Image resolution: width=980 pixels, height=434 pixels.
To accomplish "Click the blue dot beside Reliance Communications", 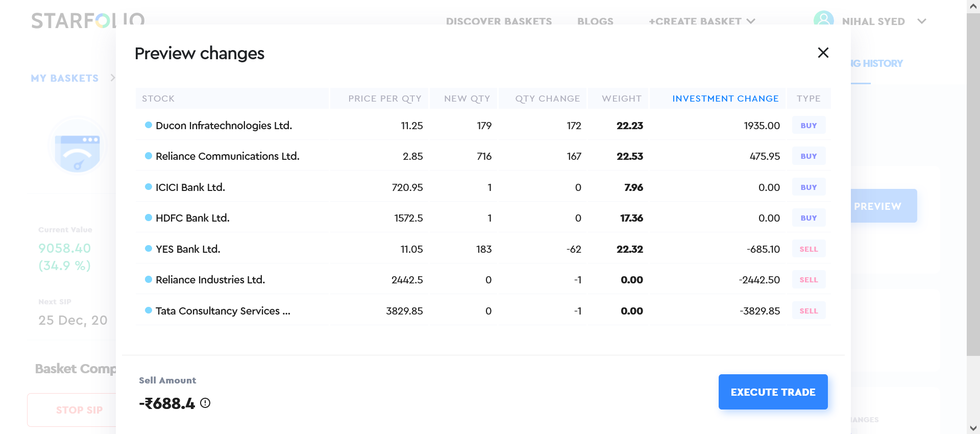I will (x=149, y=156).
